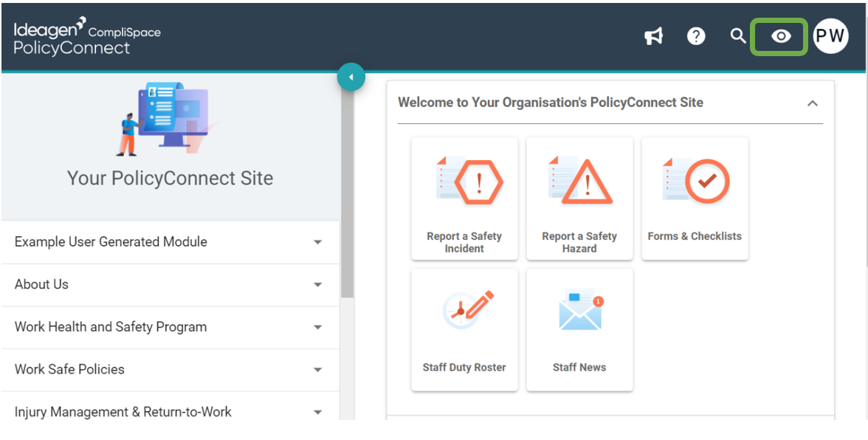Select the Work Safe Policies label
This screenshot has height=440, width=868.
tap(69, 369)
